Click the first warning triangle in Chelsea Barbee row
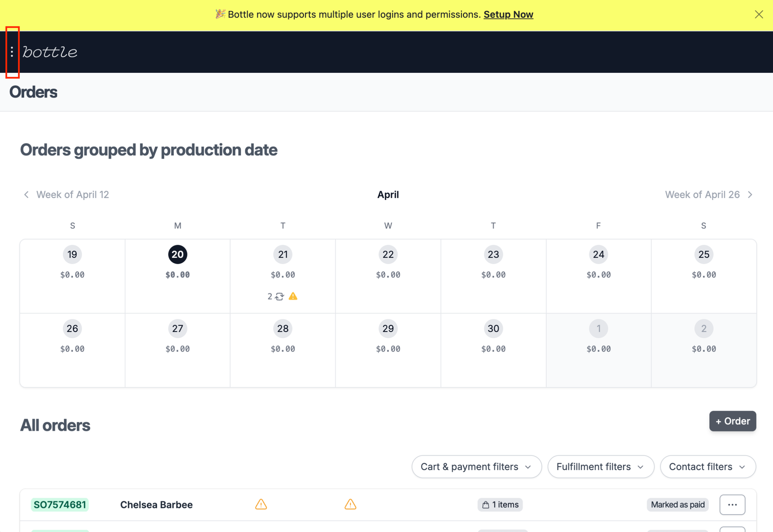This screenshot has height=532, width=773. click(x=261, y=505)
